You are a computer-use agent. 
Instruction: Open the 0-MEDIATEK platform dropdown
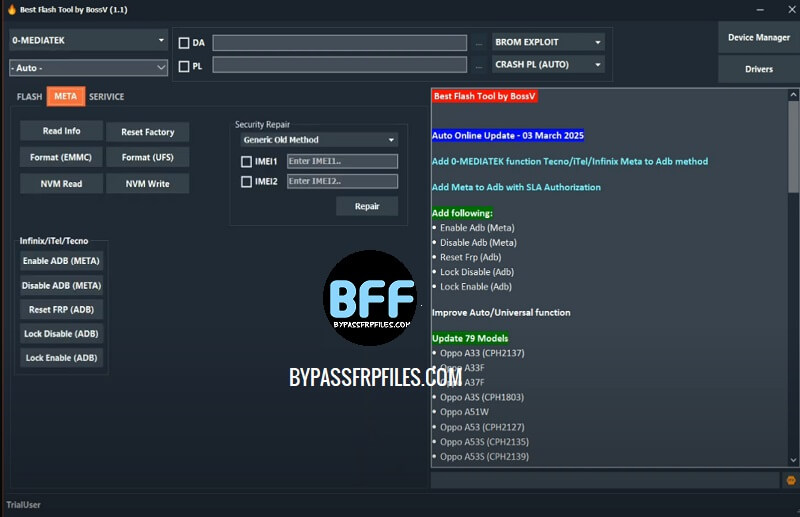[x=89, y=41]
